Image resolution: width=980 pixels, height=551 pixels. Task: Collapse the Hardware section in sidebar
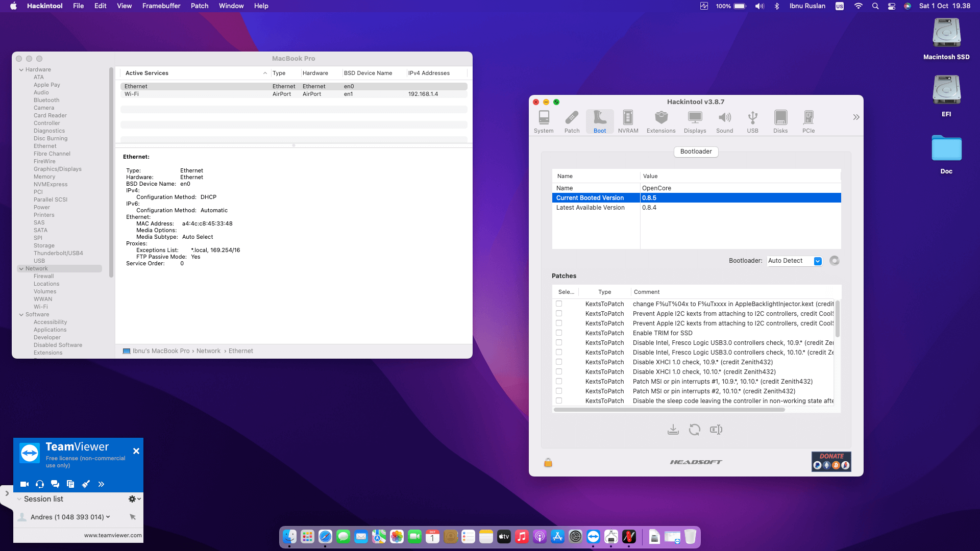pos(21,70)
